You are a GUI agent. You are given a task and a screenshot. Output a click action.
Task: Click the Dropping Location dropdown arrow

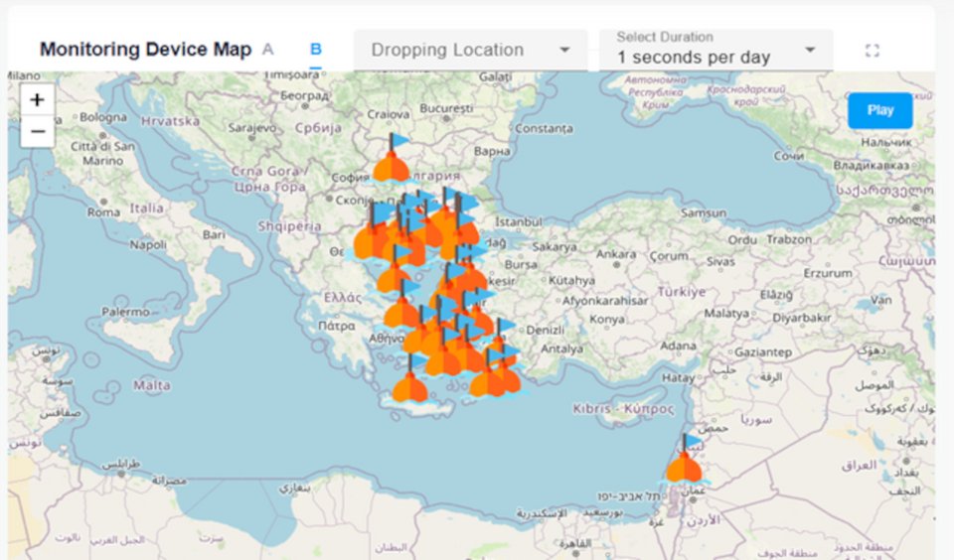pos(564,51)
